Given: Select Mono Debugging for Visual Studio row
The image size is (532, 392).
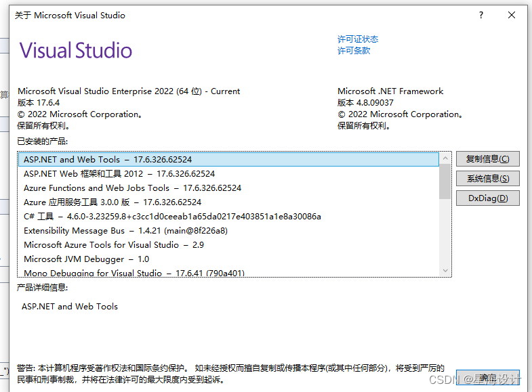Looking at the screenshot, I should click(x=228, y=272).
